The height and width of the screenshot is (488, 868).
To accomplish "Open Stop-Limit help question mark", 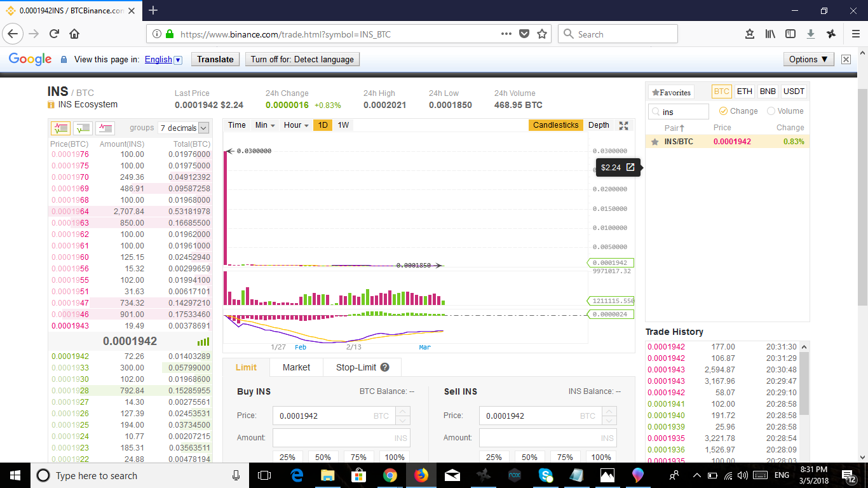I will (384, 367).
